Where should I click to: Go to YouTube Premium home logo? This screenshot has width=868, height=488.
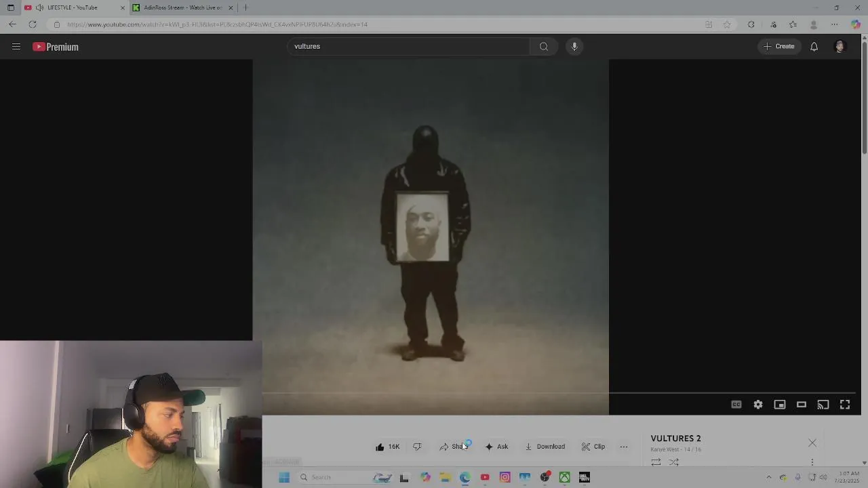click(56, 47)
